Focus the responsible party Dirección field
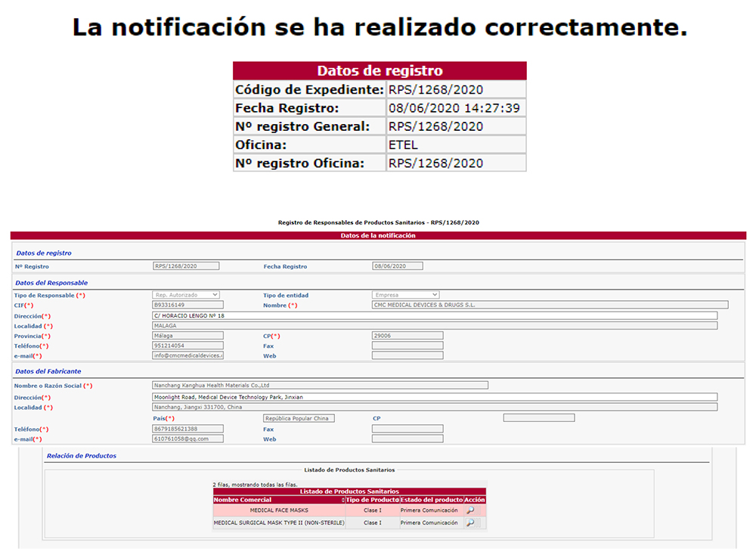The image size is (756, 549). click(x=435, y=315)
